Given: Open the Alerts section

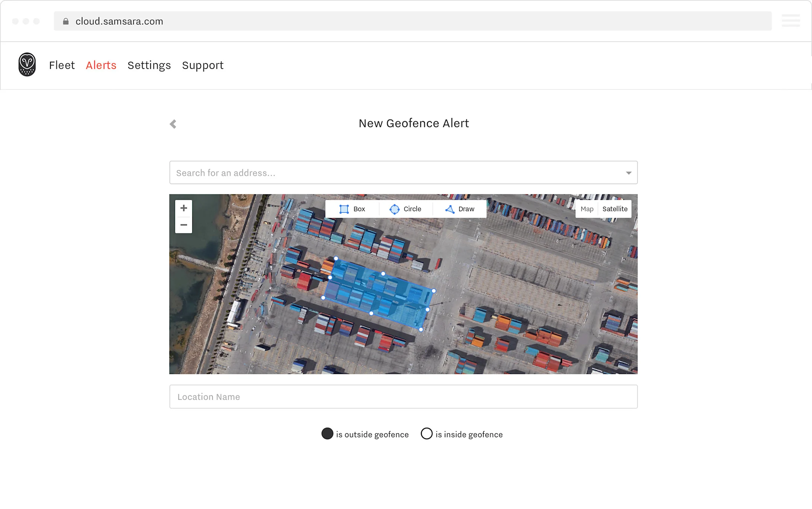Looking at the screenshot, I should 101,65.
